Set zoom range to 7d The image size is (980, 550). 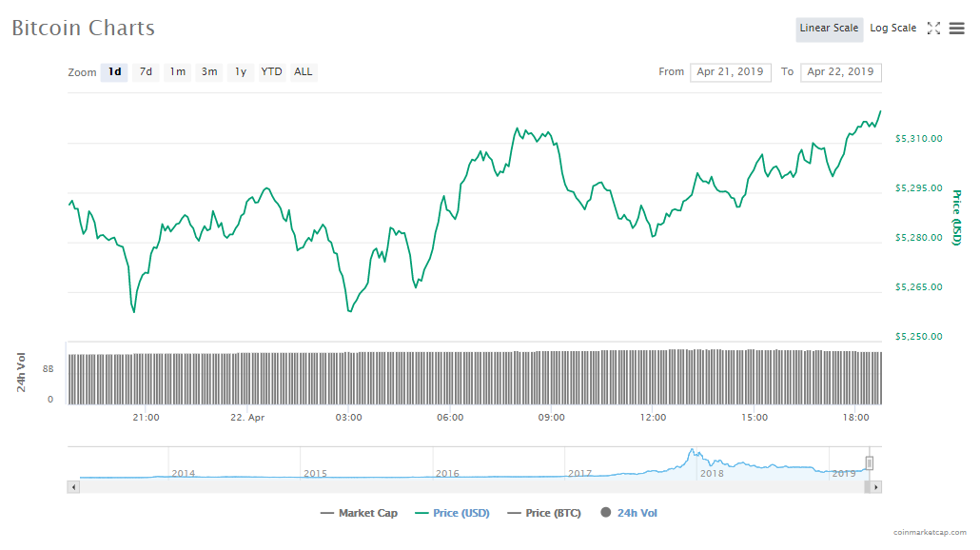coord(146,72)
